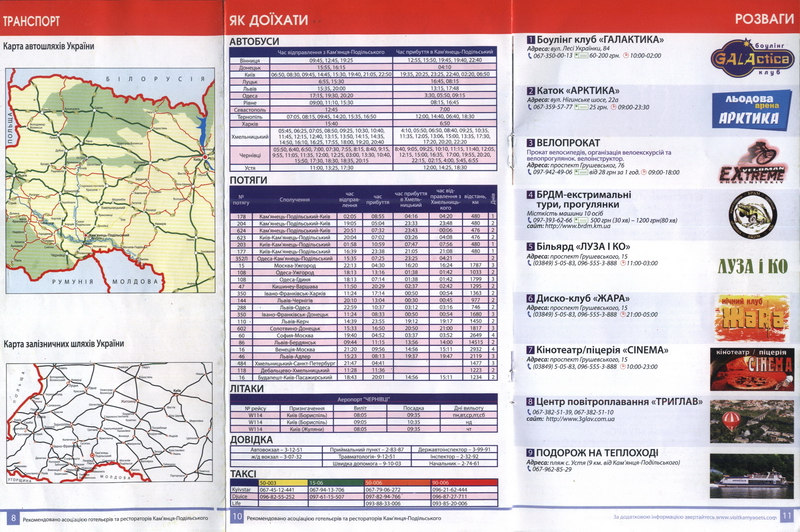The image size is (800, 532).
Task: Open the hot air balloon photo
Action: (x=750, y=418)
